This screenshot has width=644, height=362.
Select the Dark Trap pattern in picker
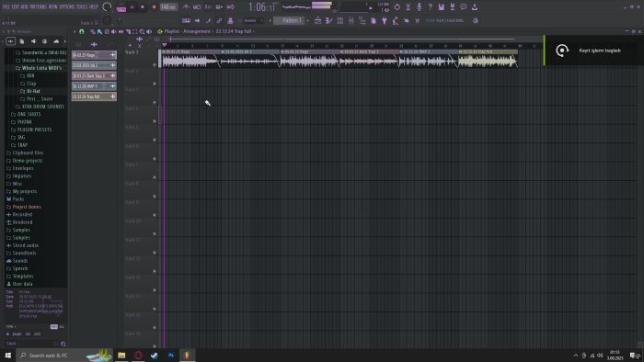94,76
